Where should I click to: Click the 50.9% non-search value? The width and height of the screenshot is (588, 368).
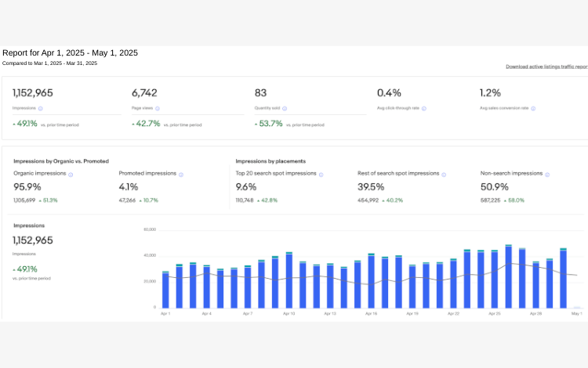[495, 187]
